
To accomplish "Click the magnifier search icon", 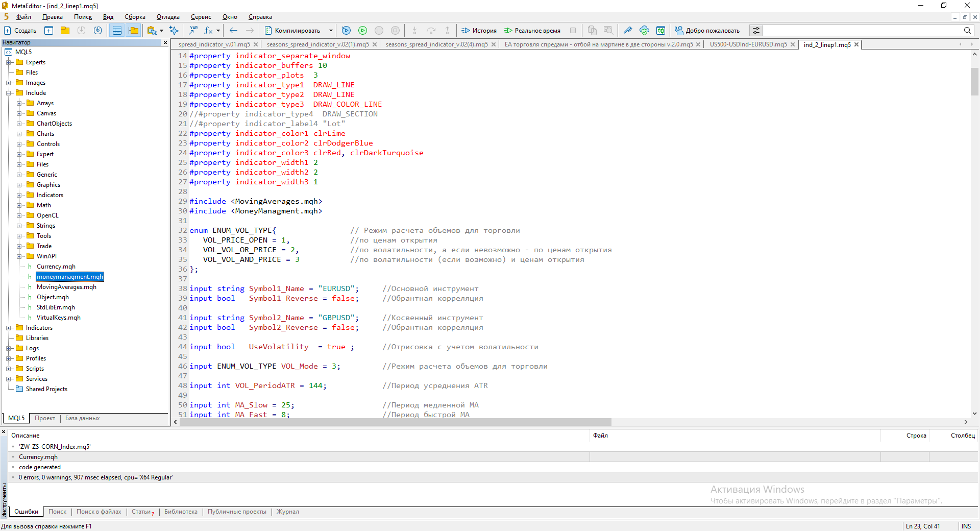I will click(967, 31).
